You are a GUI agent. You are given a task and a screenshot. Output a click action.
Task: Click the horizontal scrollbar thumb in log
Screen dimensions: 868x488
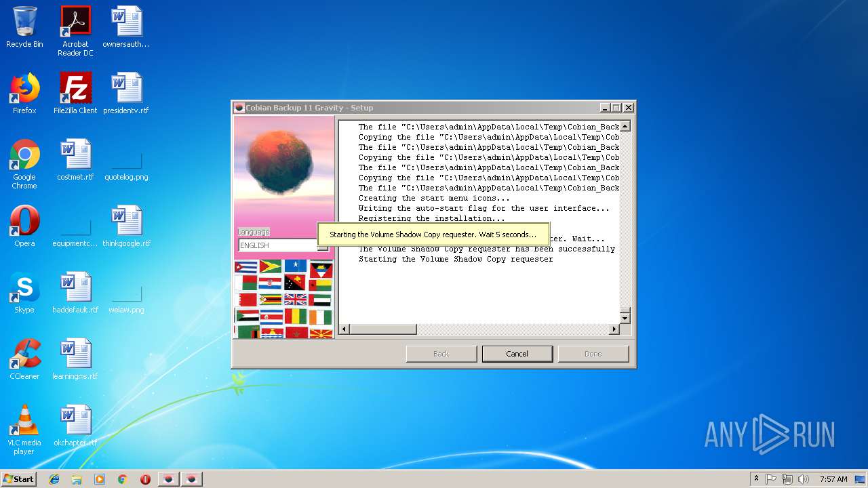tap(382, 329)
